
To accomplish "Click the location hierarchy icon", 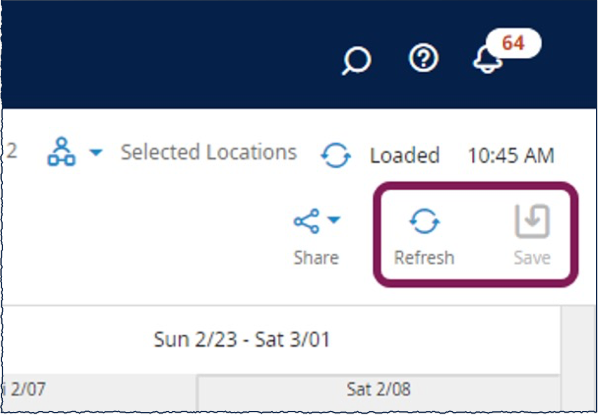I will pos(61,152).
